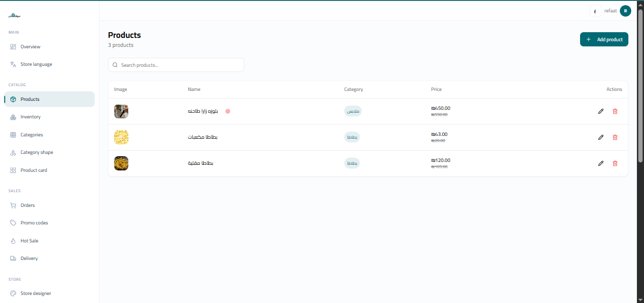Click the Category shape link
Image resolution: width=644 pixels, height=303 pixels.
(x=49, y=152)
